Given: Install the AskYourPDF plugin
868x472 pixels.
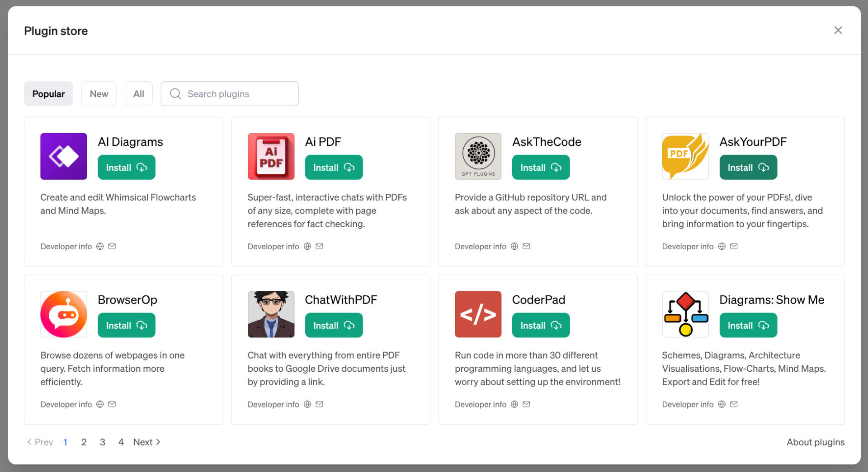Looking at the screenshot, I should click(748, 168).
